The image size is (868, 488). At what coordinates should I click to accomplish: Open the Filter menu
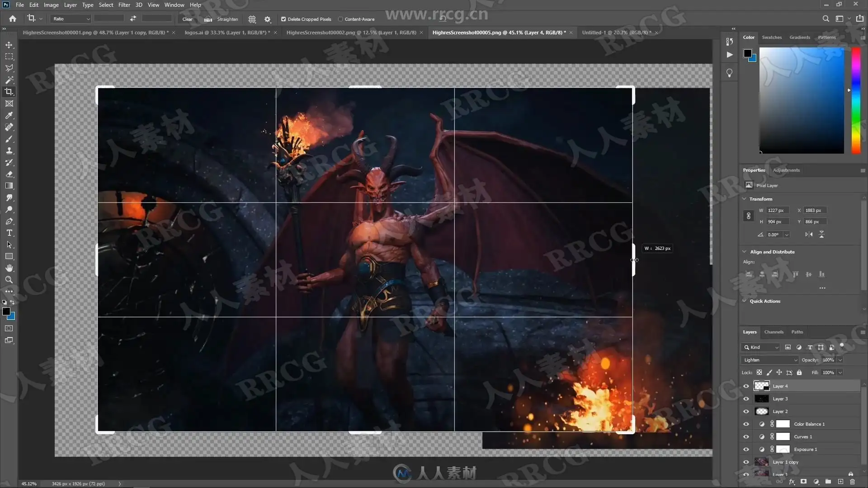124,5
